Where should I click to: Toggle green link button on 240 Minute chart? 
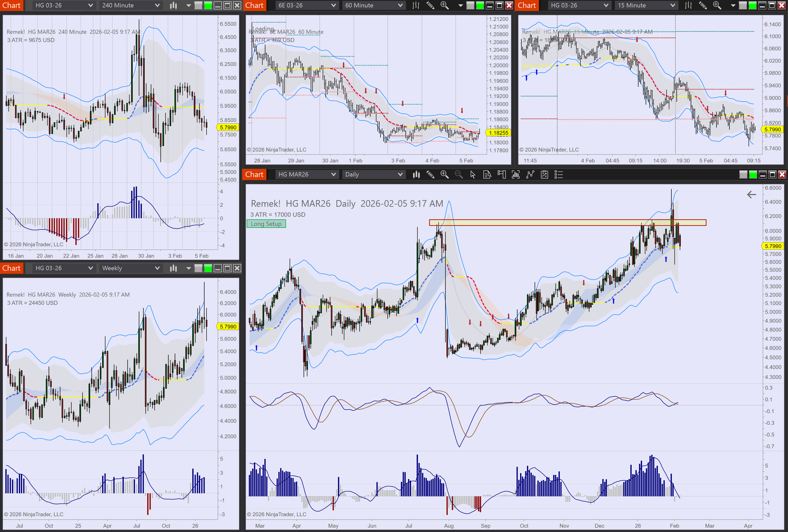(208, 5)
